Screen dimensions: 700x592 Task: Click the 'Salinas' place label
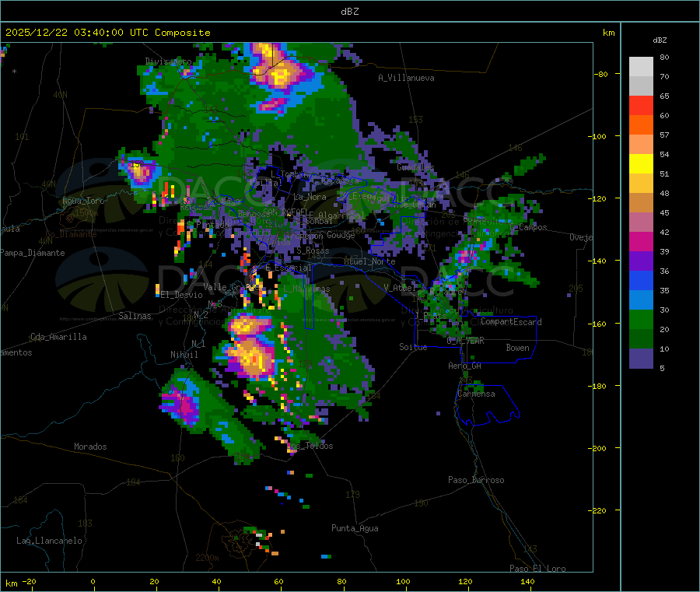click(x=135, y=316)
